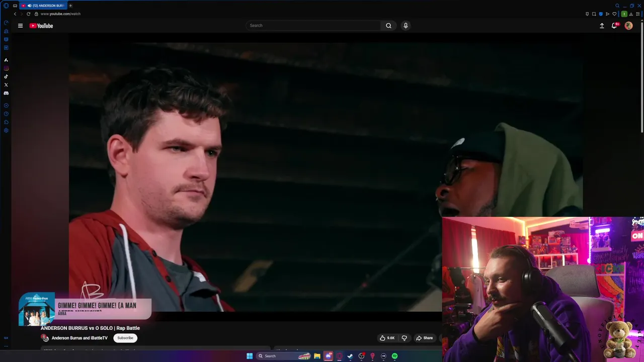Dislike the video with thumbs down
Screen dimensions: 644x362
[404, 338]
